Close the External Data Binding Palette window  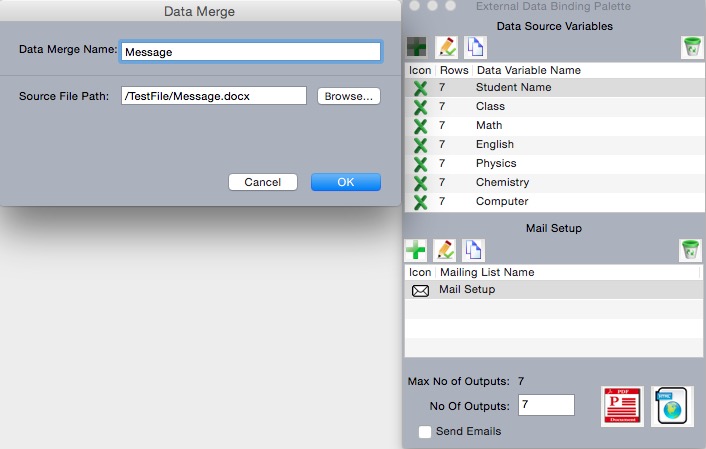click(415, 5)
